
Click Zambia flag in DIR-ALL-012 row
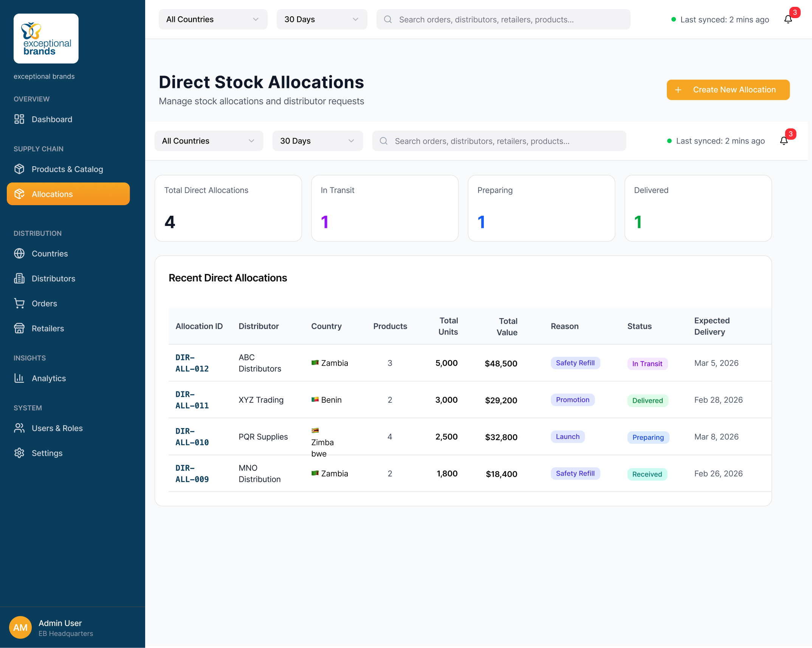(x=315, y=363)
